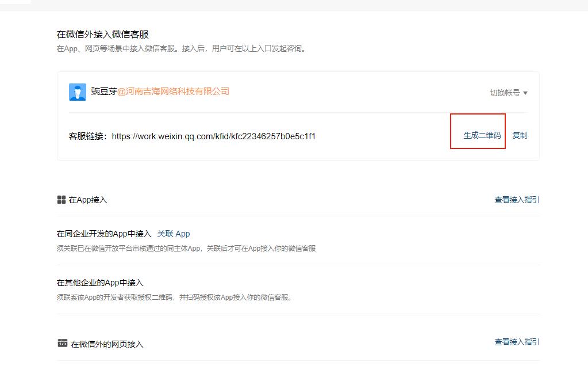
Task: Click the grid icon beside 在App接入
Action: click(x=60, y=199)
